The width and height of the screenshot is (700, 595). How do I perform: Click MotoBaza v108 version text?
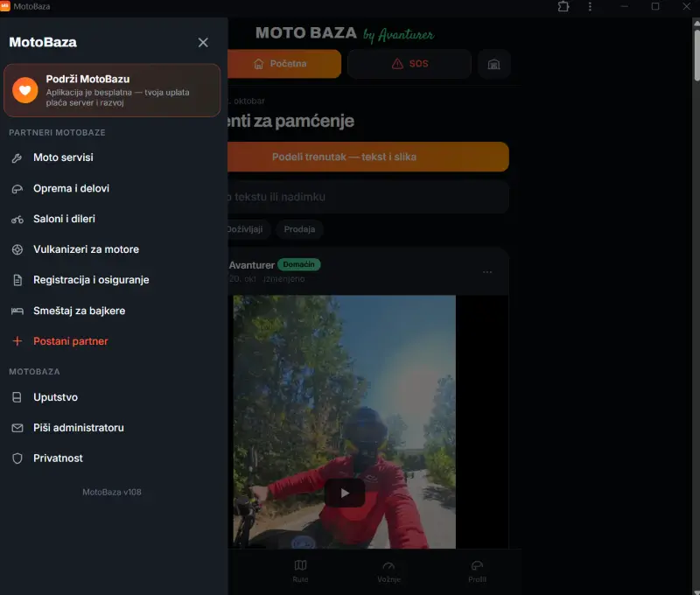(x=112, y=492)
